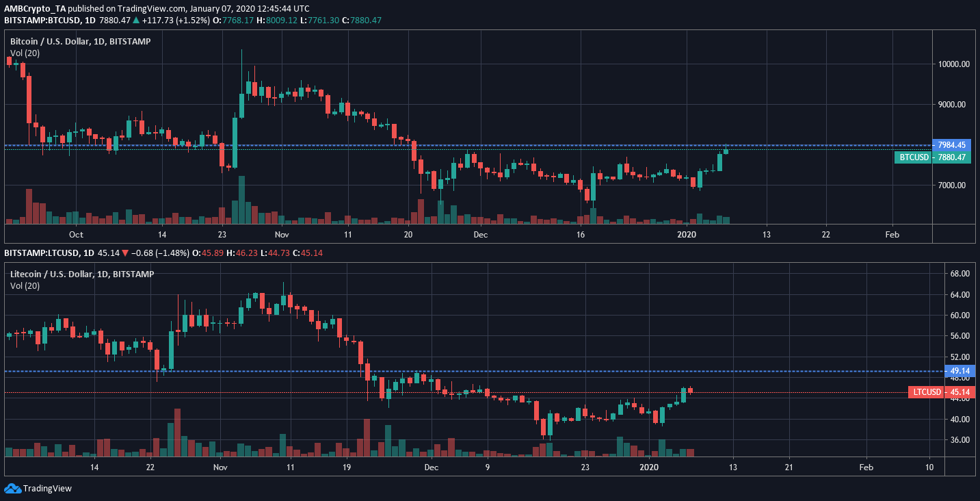Click the 10000.00 axis label
The width and height of the screenshot is (980, 501).
955,64
